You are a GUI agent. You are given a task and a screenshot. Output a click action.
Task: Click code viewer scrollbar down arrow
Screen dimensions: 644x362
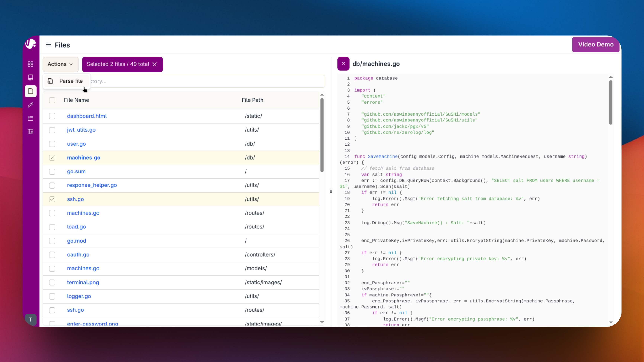coord(611,322)
